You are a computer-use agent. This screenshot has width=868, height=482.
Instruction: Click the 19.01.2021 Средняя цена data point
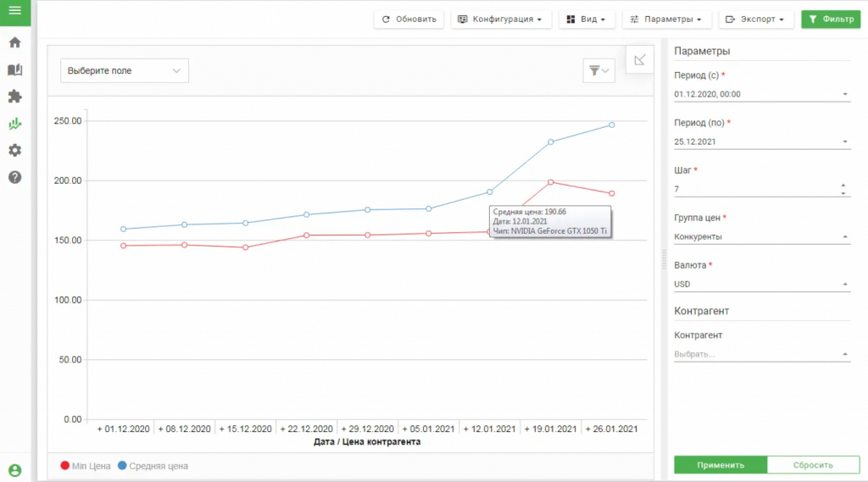(x=551, y=141)
